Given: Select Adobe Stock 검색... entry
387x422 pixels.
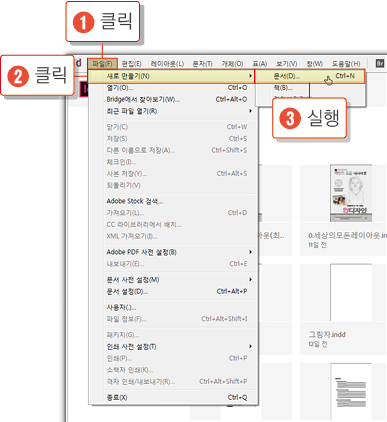Looking at the screenshot, I should pos(173,201).
